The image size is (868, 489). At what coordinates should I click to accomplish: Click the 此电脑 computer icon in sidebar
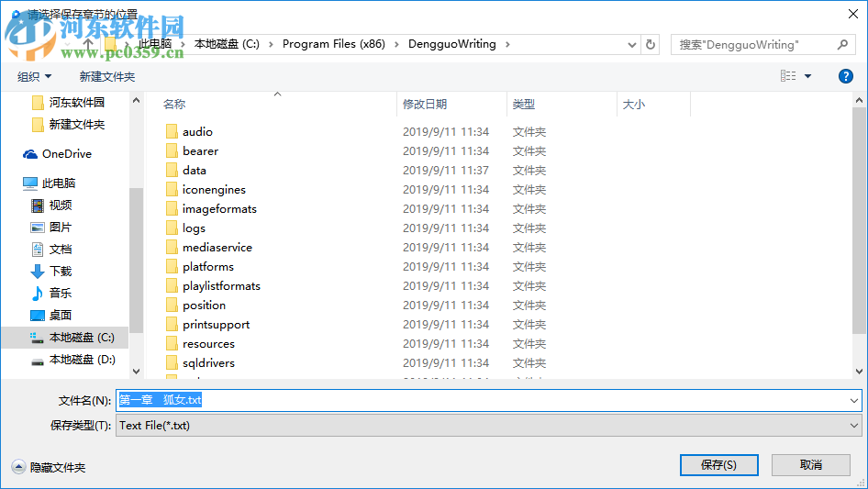(x=30, y=183)
